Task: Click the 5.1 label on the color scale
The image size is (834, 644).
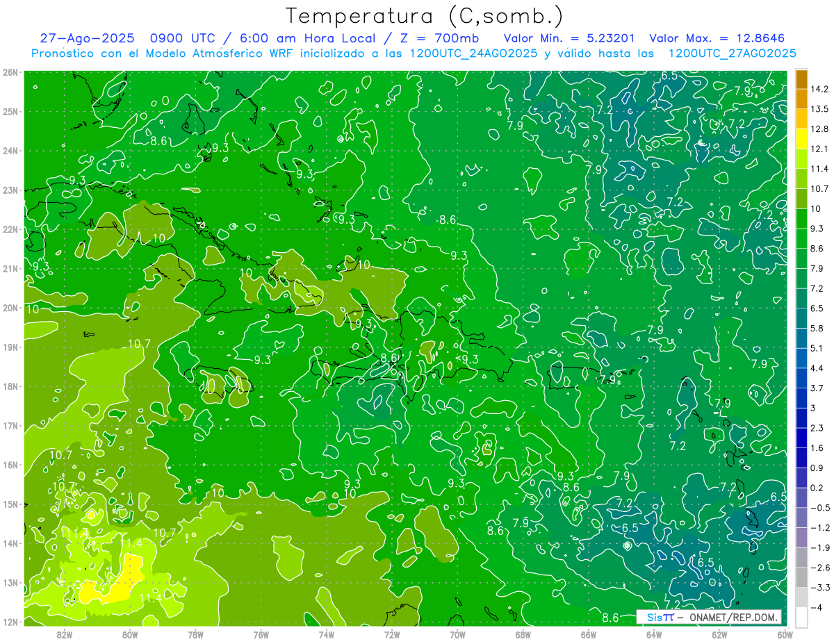Action: click(817, 348)
